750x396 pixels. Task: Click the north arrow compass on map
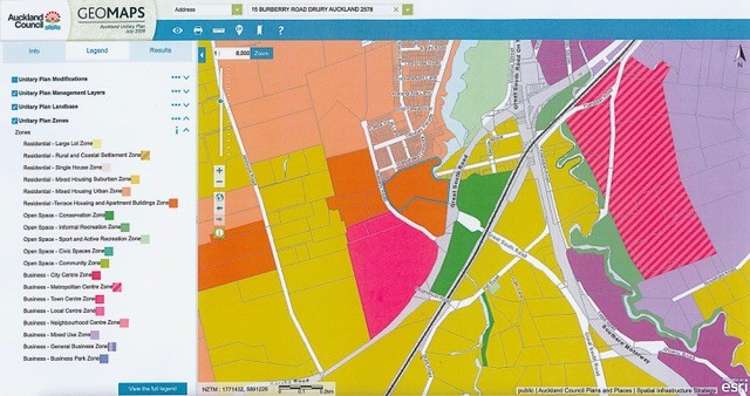click(740, 56)
